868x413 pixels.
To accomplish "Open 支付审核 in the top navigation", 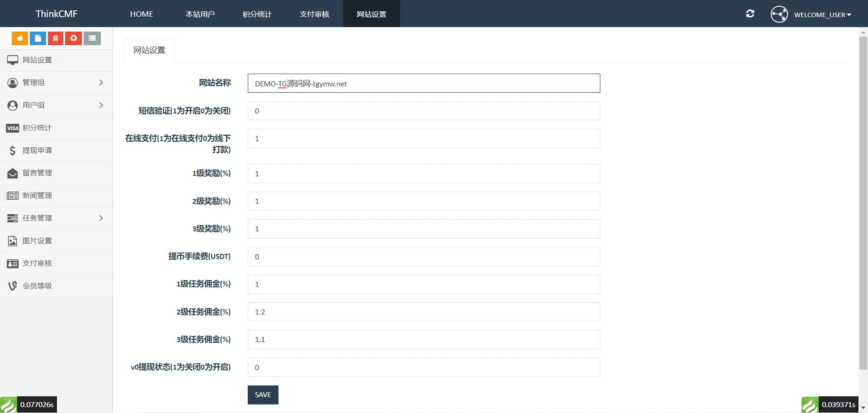I will pyautogui.click(x=314, y=14).
